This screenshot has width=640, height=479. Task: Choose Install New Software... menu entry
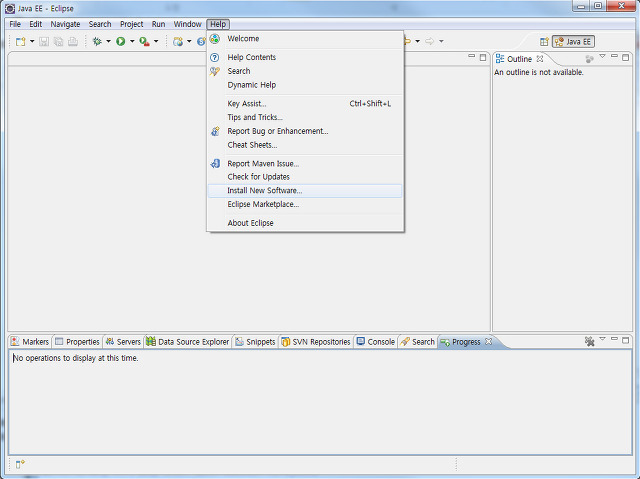(x=305, y=191)
